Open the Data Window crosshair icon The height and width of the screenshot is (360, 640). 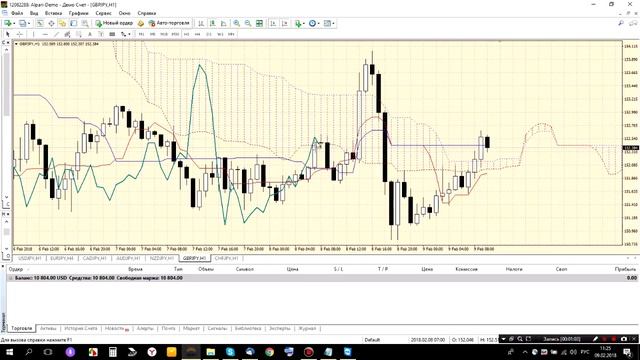51,23
